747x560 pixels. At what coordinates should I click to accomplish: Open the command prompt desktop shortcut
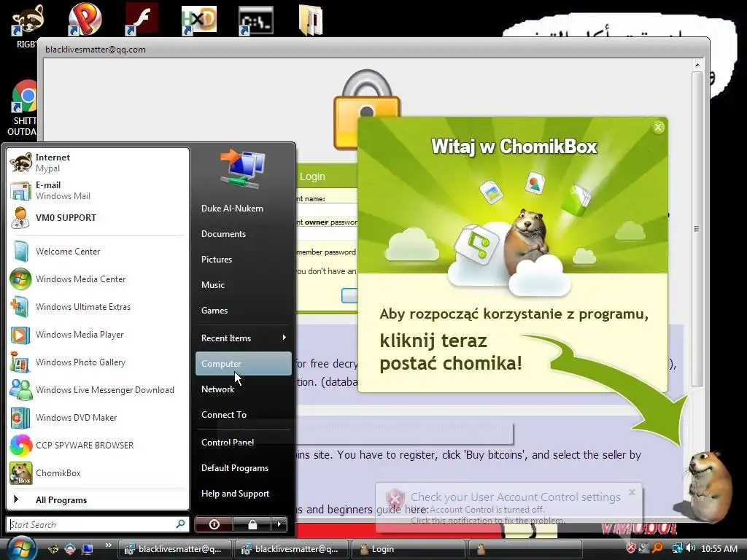256,20
